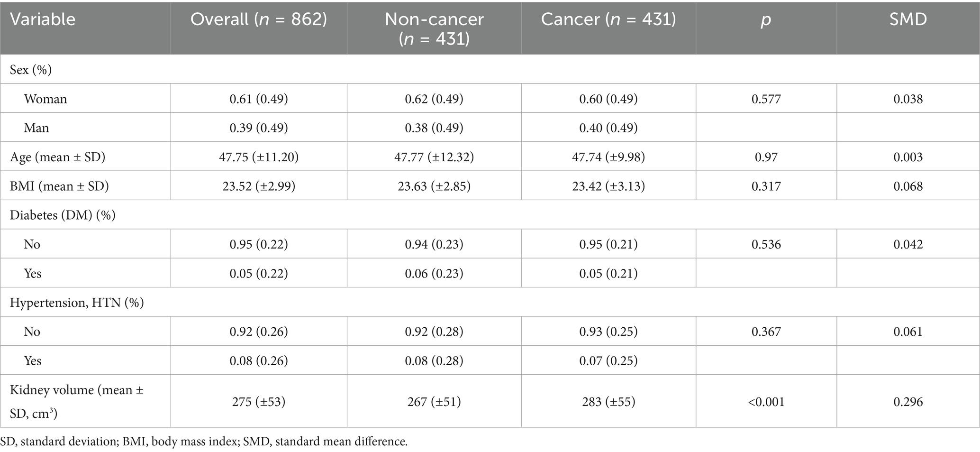Click the Diabetes (DM) (%) row label
The image size is (980, 452).
point(63,215)
